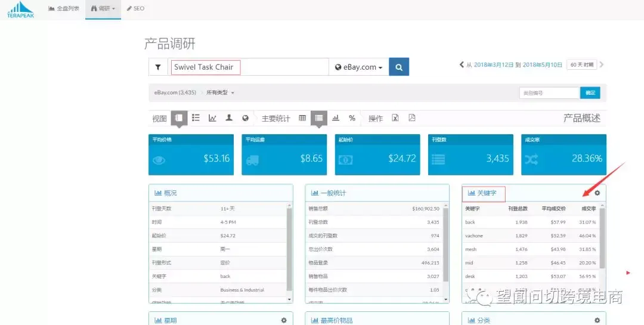The image size is (644, 325).
Task: Click the filter funnel icon beside the search box
Action: pos(158,67)
